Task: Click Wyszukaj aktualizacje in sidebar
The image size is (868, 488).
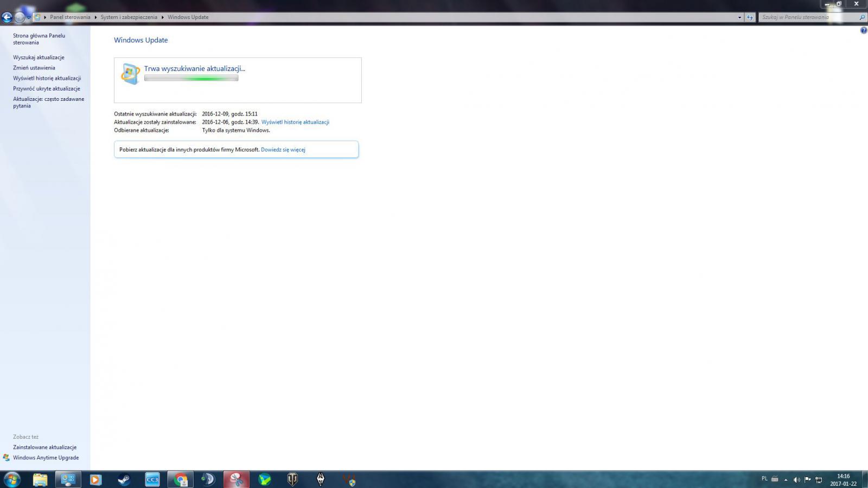Action: pos(39,57)
